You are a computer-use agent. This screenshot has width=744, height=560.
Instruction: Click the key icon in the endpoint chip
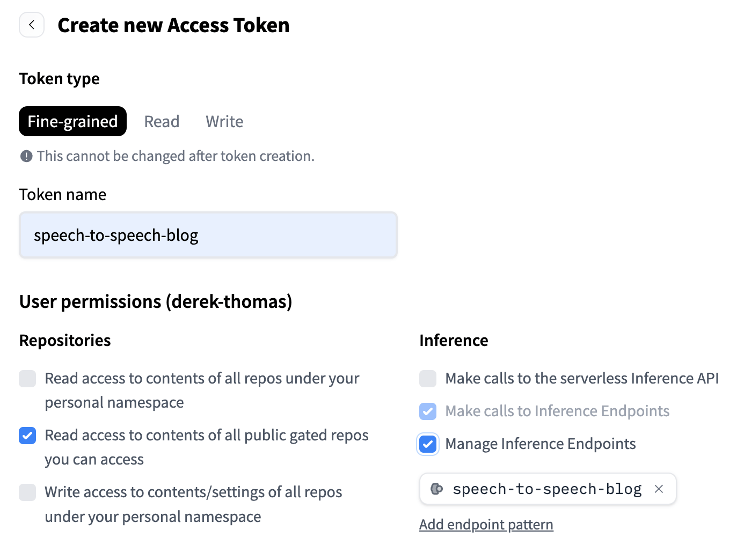(x=436, y=489)
